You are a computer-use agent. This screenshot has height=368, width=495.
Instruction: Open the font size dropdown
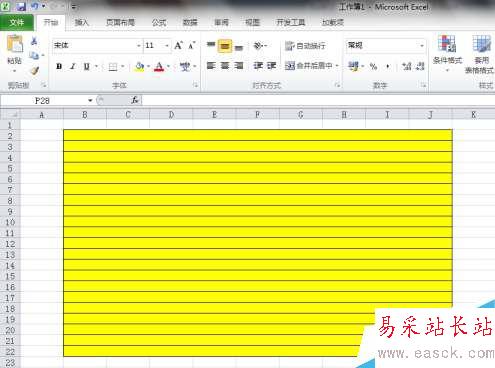click(167, 45)
